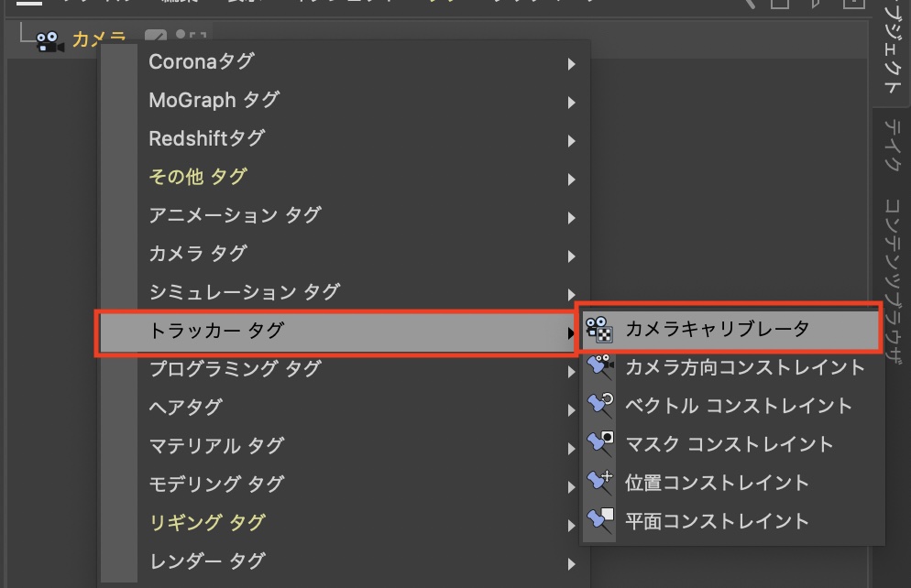Expand the MoGraph タグ submenu arrow
The image size is (911, 588).
pyautogui.click(x=571, y=103)
